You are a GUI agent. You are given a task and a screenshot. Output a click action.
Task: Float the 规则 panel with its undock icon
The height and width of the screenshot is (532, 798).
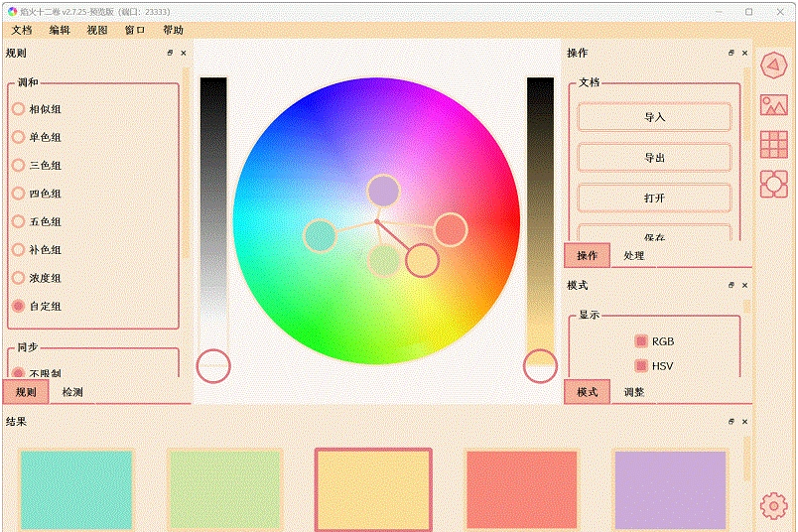[x=170, y=53]
